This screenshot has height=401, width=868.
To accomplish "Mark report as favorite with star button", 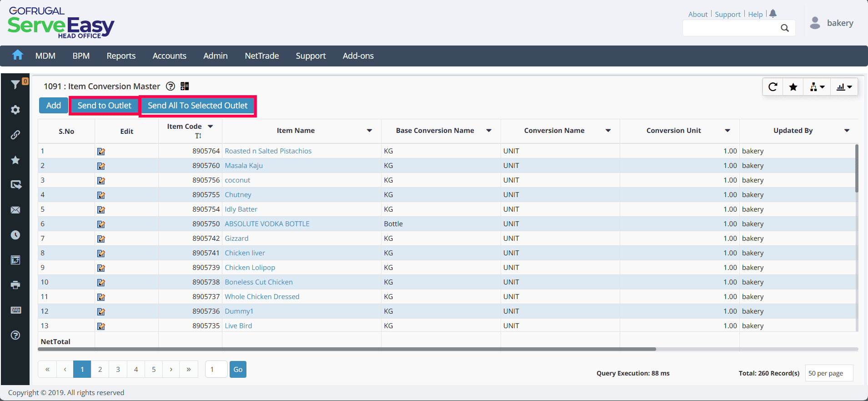I will [793, 87].
